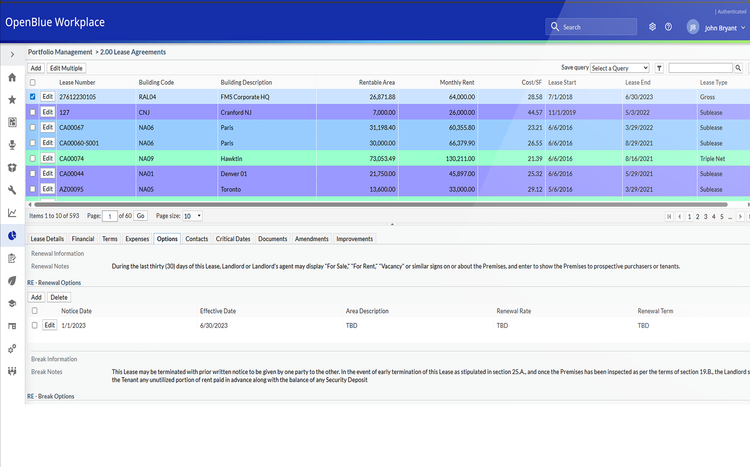Click Edit for lease 27612230105
This screenshot has width=750, height=467.
pyautogui.click(x=47, y=97)
